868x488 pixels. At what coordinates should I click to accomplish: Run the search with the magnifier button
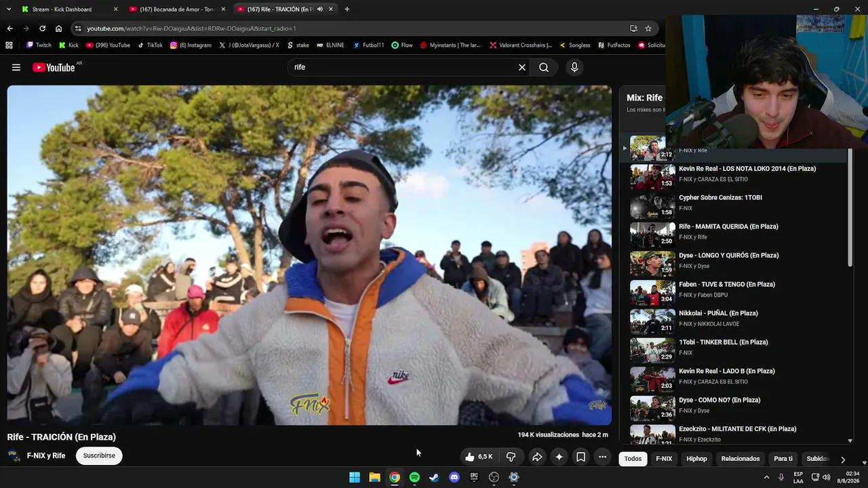(544, 67)
